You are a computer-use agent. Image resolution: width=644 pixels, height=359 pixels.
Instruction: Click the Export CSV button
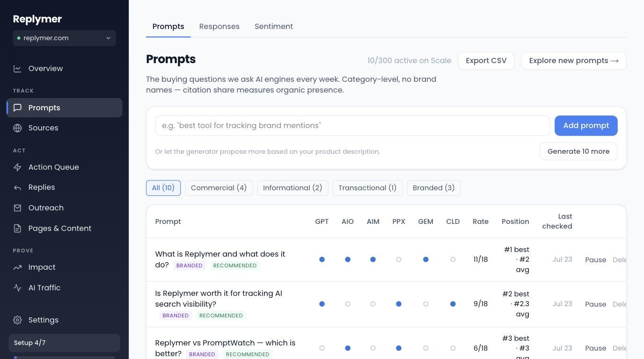486,61
